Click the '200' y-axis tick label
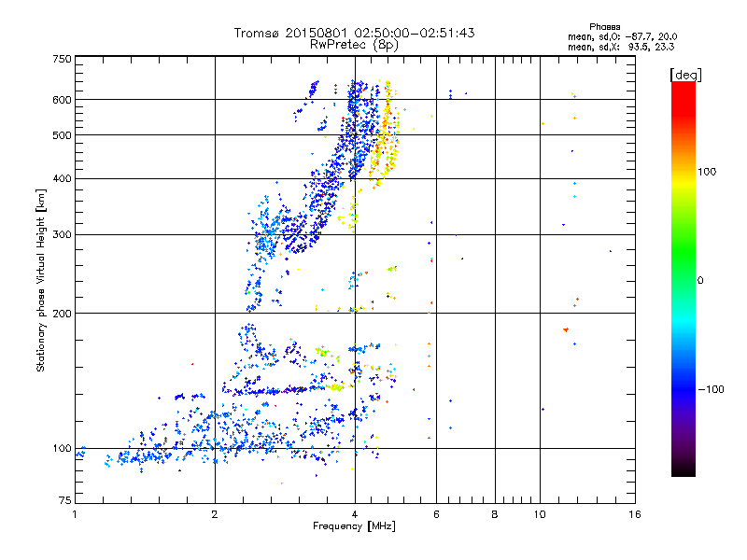The height and width of the screenshot is (560, 747). [62, 314]
